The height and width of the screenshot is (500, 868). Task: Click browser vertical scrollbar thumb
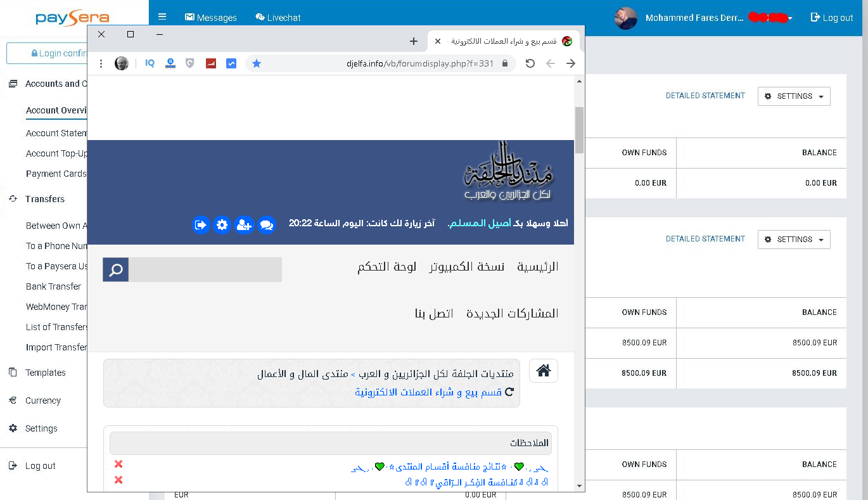coord(579,130)
